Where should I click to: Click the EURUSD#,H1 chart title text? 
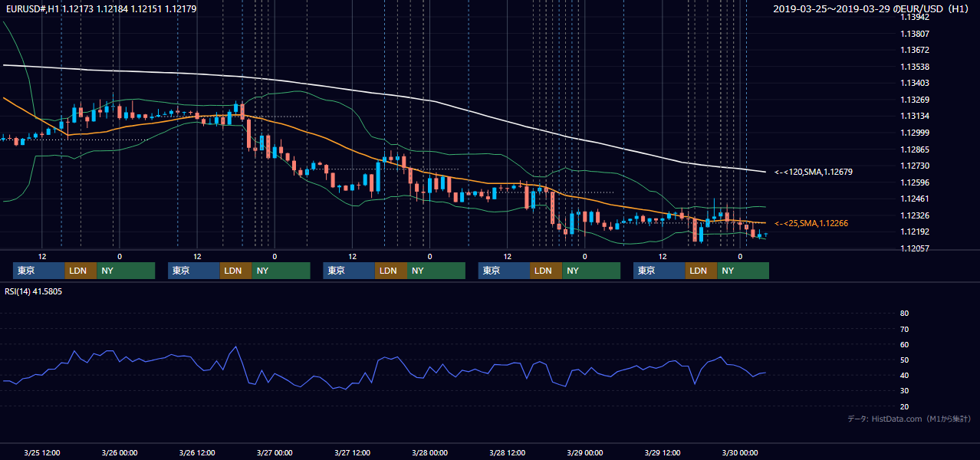point(101,9)
